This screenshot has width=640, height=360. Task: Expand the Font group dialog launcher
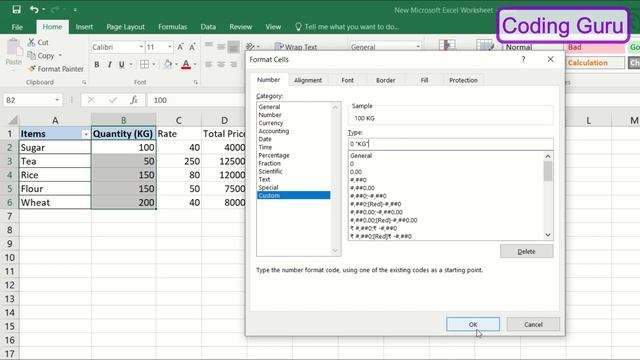point(196,82)
